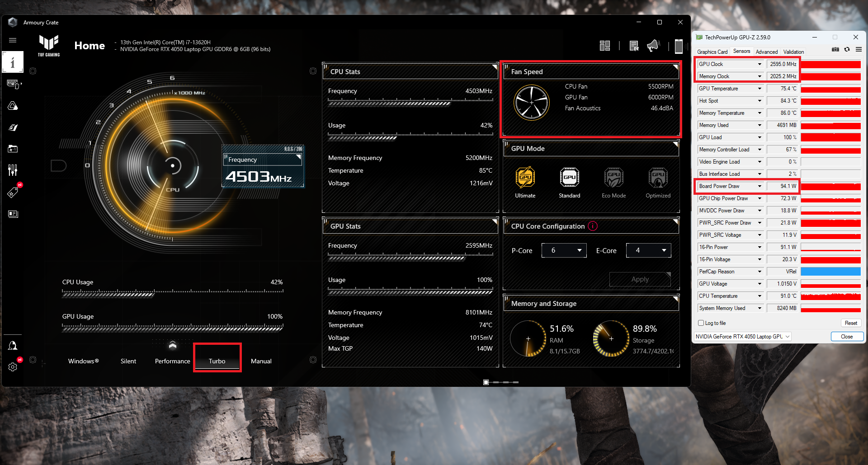Go to first dashboard page indicator
This screenshot has width=868, height=465.
coord(486,382)
